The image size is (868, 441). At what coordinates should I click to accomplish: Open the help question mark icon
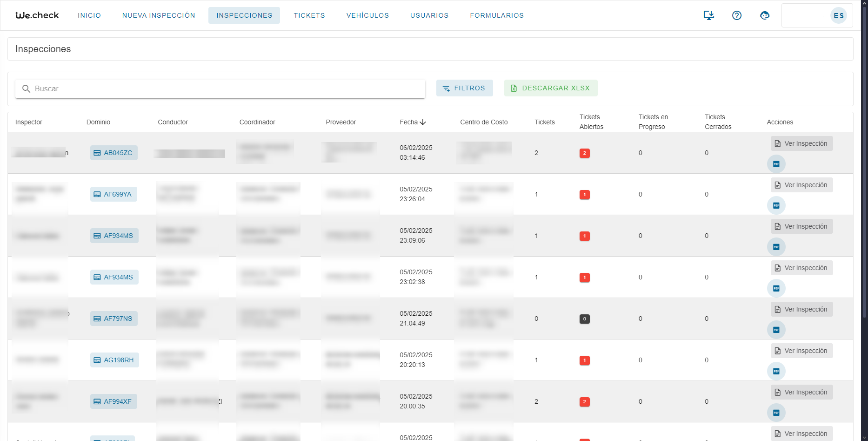736,15
